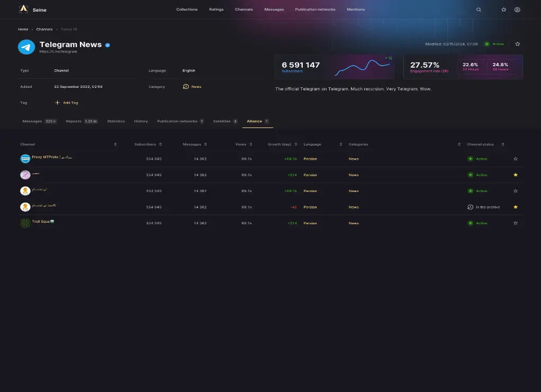Click the Telegram News channel avatar

click(x=26, y=47)
